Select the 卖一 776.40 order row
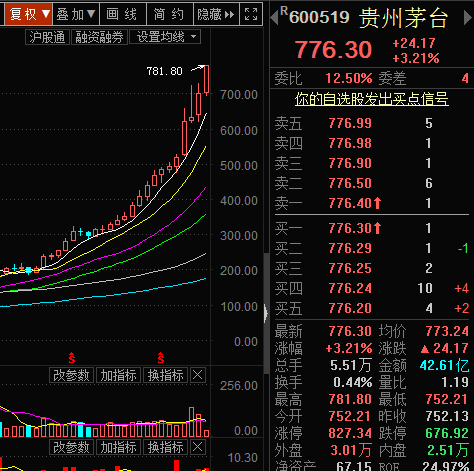 (371, 203)
